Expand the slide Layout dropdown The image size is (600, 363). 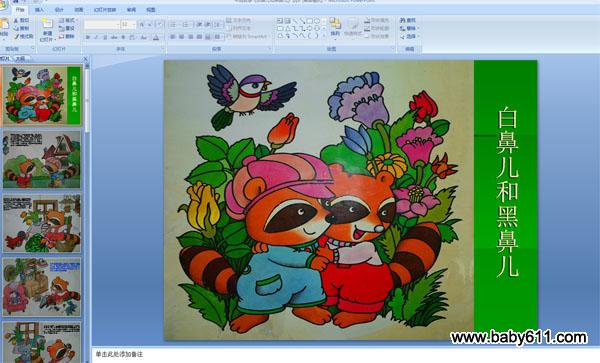(x=68, y=20)
